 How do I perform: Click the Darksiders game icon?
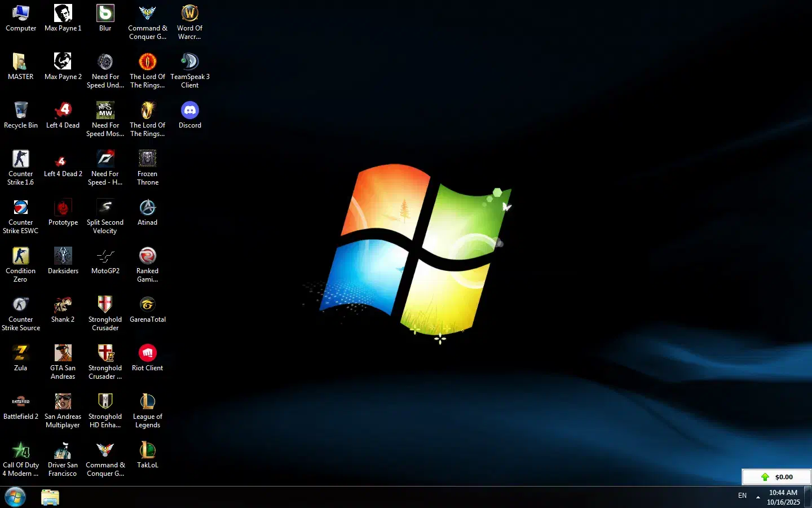[63, 256]
